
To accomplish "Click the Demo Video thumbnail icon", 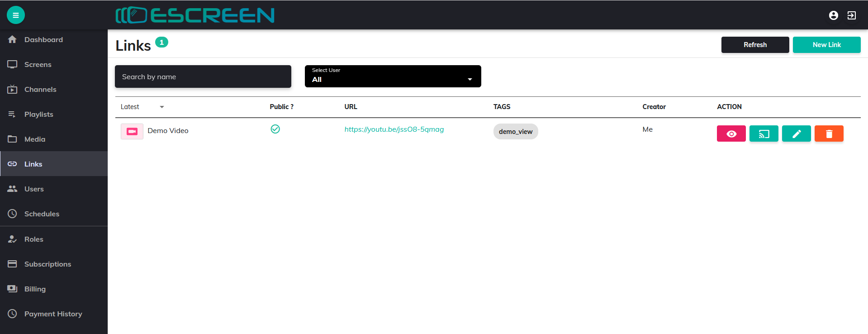I will pos(132,131).
